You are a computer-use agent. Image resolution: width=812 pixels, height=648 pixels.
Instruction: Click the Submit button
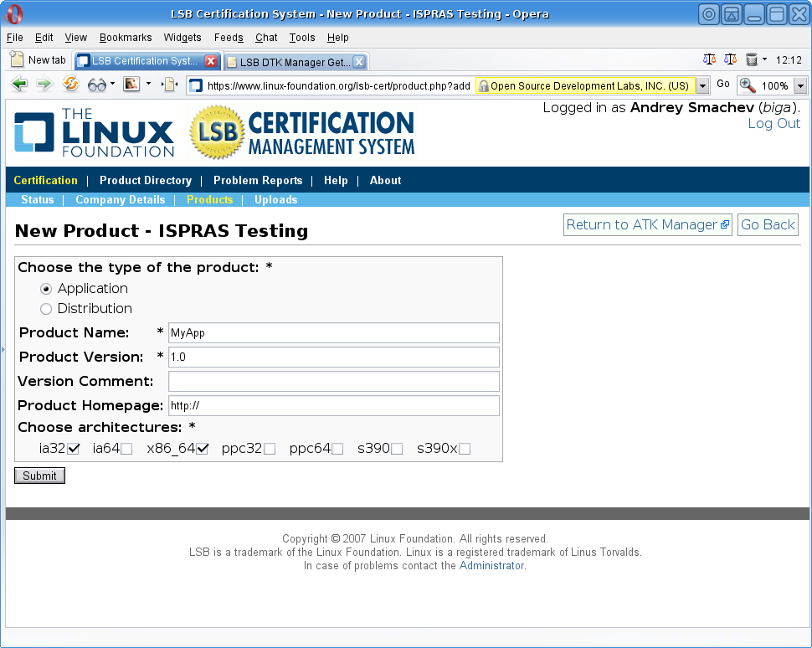pyautogui.click(x=39, y=476)
